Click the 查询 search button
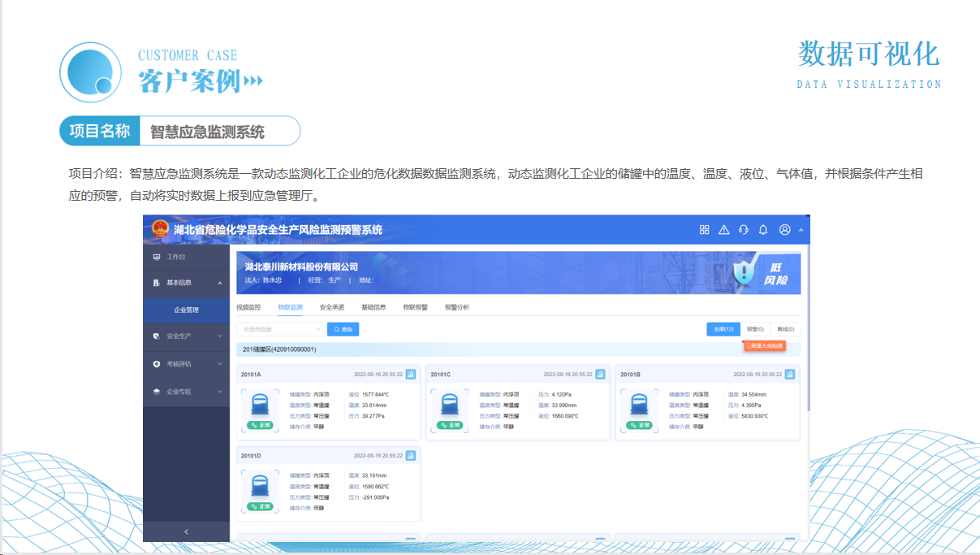 click(x=343, y=330)
